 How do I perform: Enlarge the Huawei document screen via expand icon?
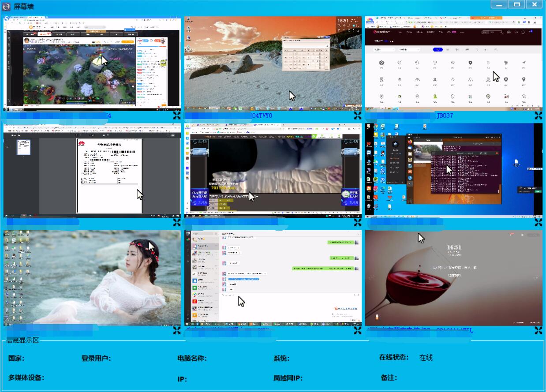tap(176, 223)
